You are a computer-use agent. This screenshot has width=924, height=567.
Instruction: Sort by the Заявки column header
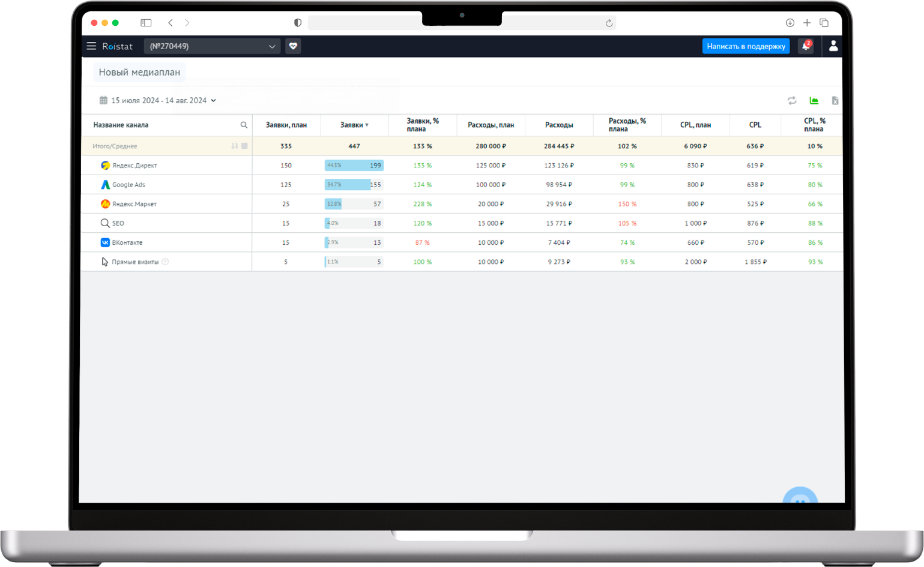coord(354,125)
